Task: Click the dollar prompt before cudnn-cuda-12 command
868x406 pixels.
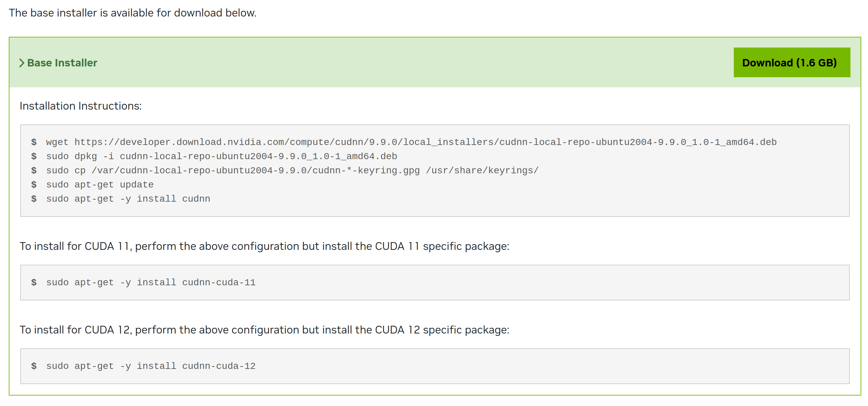Action: [34, 366]
